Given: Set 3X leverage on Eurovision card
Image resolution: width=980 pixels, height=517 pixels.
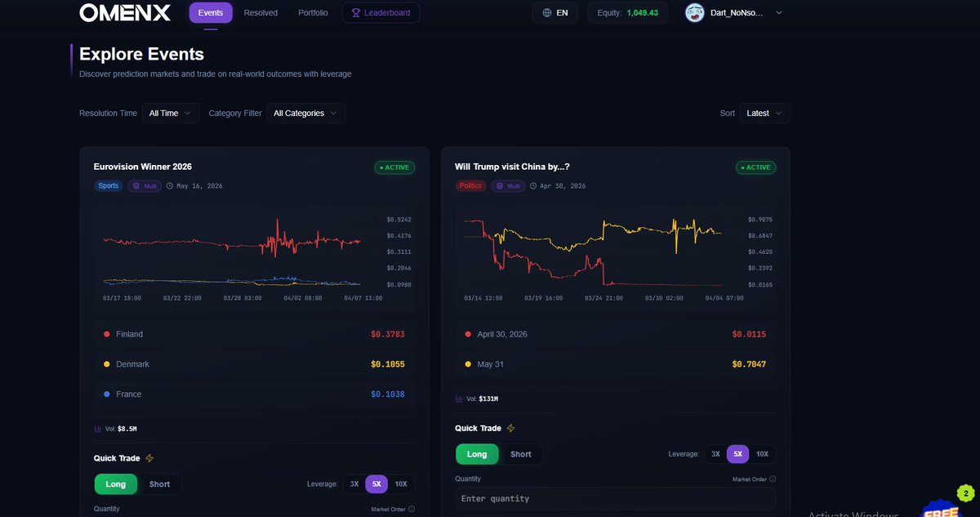Looking at the screenshot, I should 354,484.
